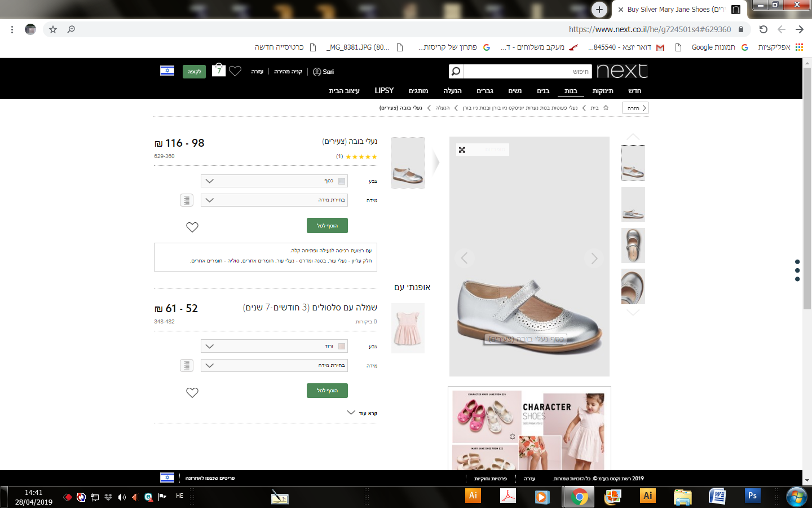The width and height of the screenshot is (812, 508).
Task: Move the thumbnail strip down with the bottom arrow
Action: click(633, 312)
